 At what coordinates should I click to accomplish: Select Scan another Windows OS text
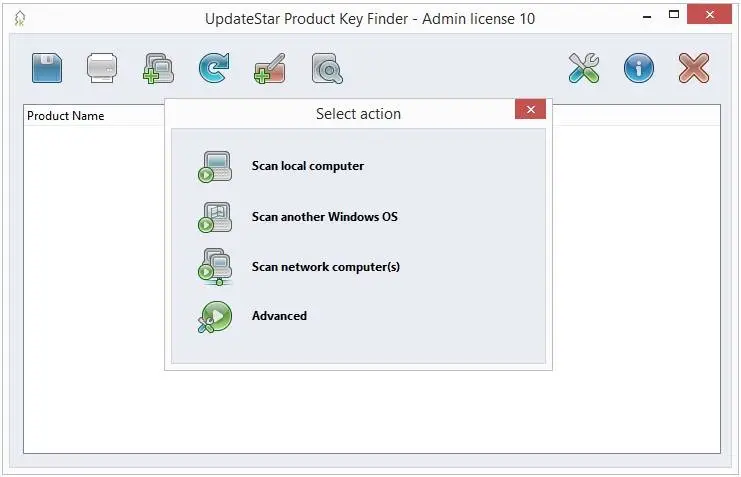tap(325, 217)
